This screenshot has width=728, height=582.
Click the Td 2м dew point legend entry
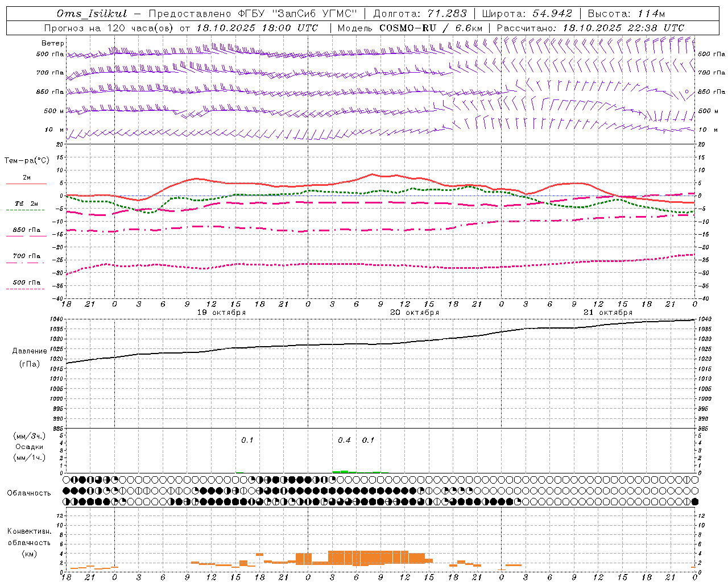pyautogui.click(x=26, y=203)
